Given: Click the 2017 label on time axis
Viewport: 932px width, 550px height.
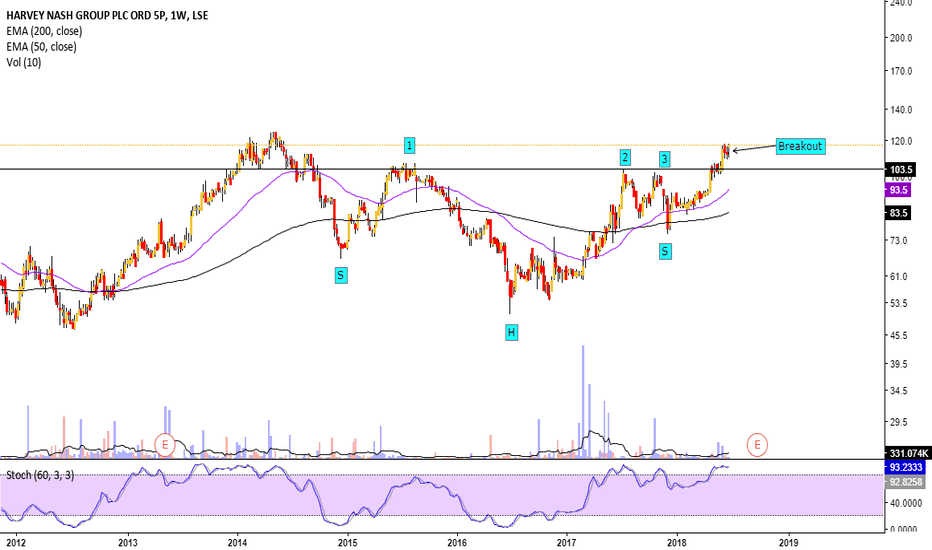Looking at the screenshot, I should pos(567,542).
